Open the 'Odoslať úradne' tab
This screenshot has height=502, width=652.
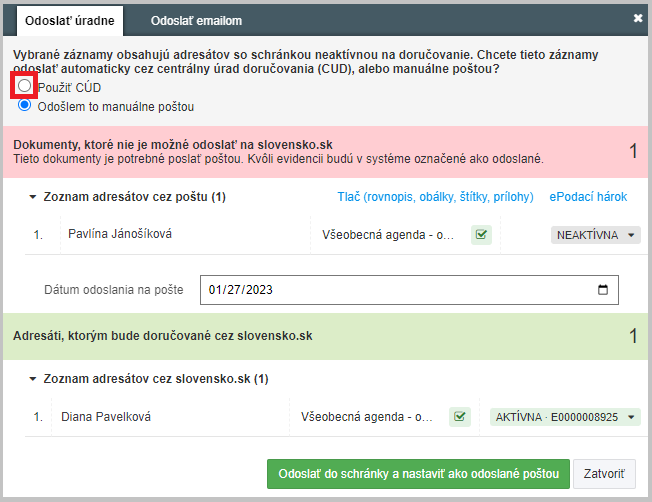(x=69, y=20)
